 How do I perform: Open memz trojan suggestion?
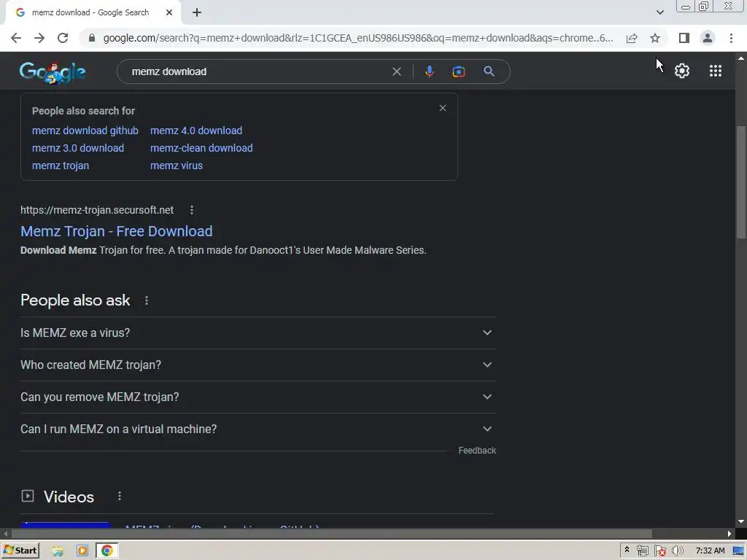(61, 166)
